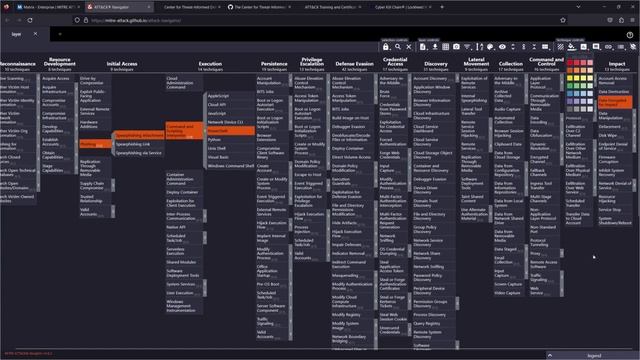
Task: Click background color paint bucket
Action: pyautogui.click(x=571, y=47)
